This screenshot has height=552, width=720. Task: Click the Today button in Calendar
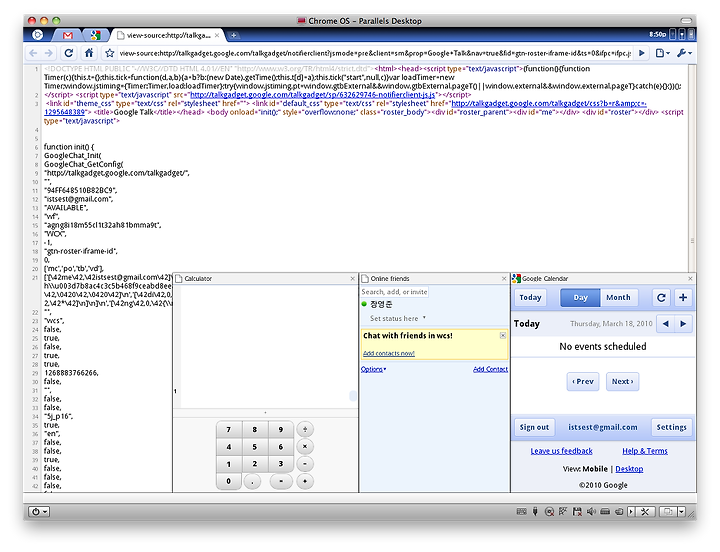[530, 298]
